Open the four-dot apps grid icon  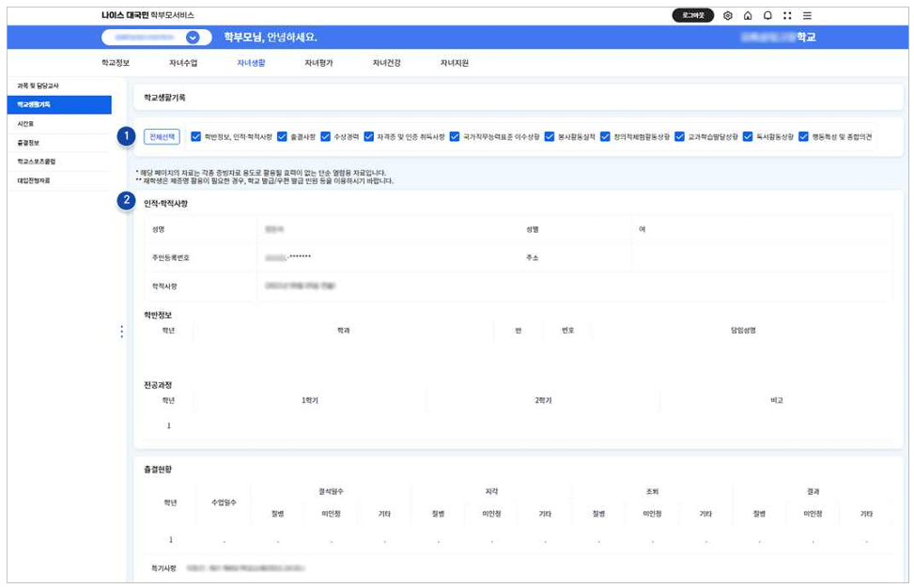[787, 16]
